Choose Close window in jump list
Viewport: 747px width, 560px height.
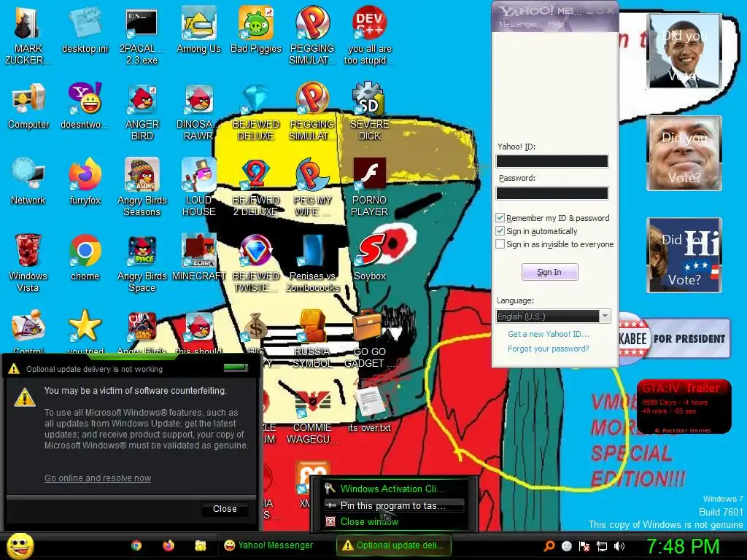tap(393, 521)
